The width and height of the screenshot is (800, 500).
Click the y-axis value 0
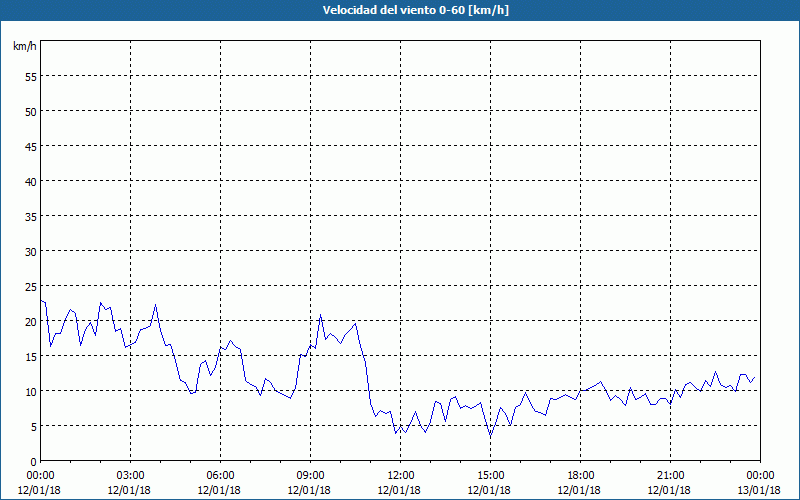33,462
